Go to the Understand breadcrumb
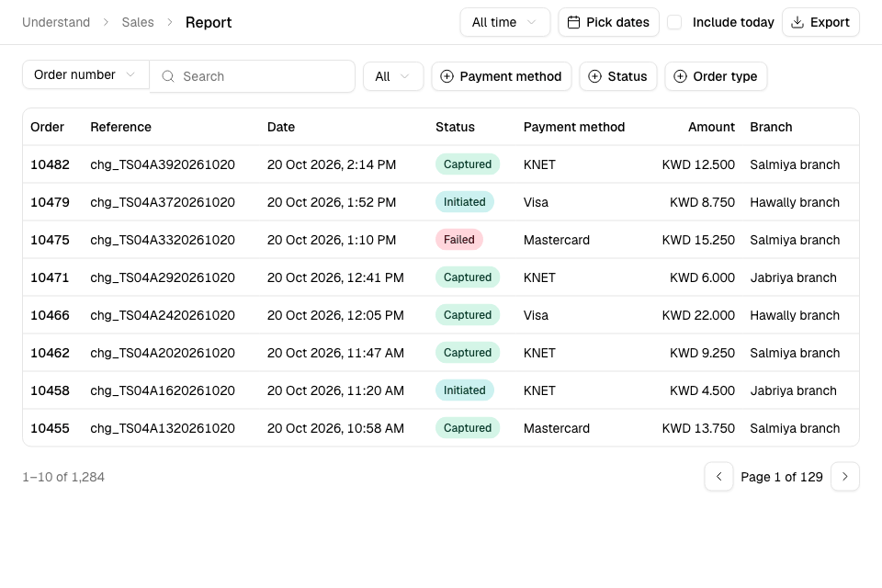 (56, 22)
